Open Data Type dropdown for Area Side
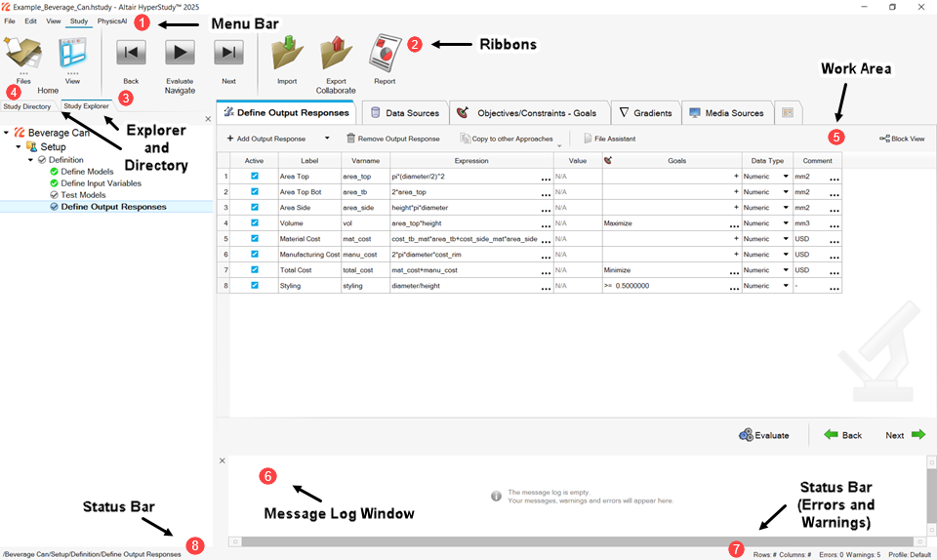Viewport: 937px width, 560px height. pyautogui.click(x=786, y=207)
